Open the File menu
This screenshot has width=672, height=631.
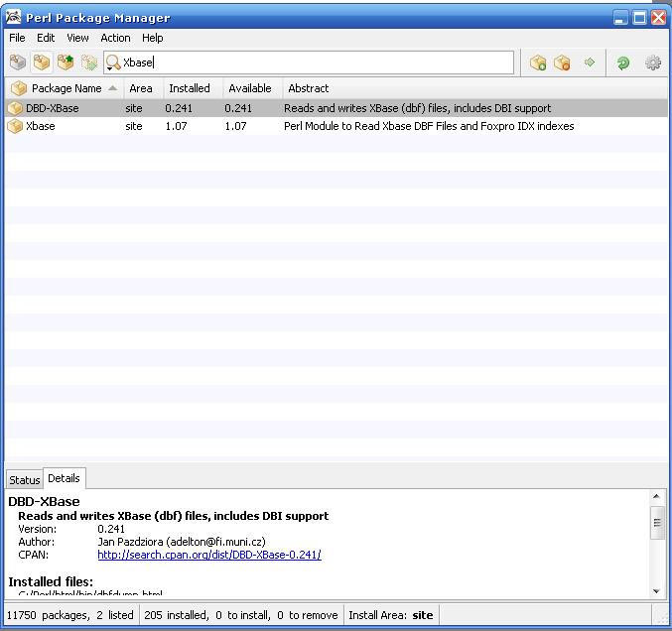click(17, 38)
